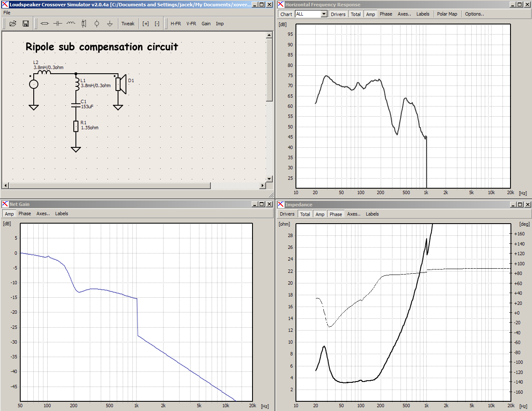Viewport: 532px width, 411px height.
Task: Click the [+] zoom in button
Action: click(x=146, y=24)
